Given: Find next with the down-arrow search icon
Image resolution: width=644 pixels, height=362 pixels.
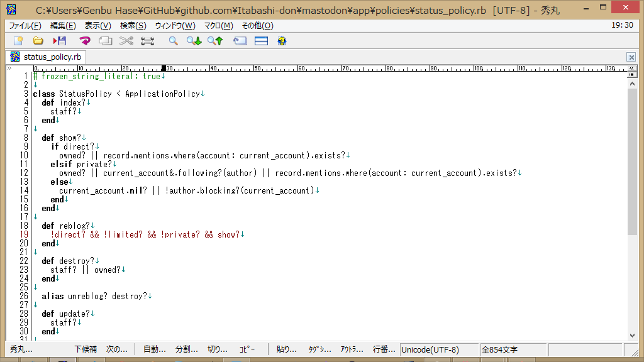Looking at the screenshot, I should [x=194, y=41].
